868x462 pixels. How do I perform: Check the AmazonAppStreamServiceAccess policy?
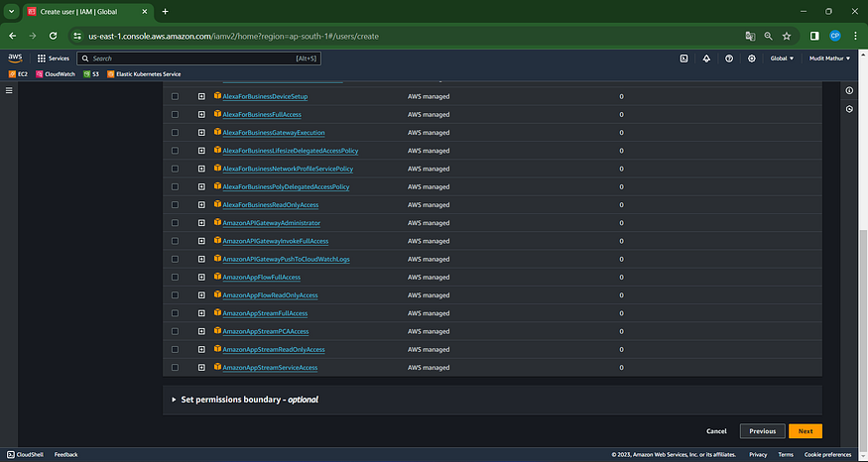coord(175,368)
